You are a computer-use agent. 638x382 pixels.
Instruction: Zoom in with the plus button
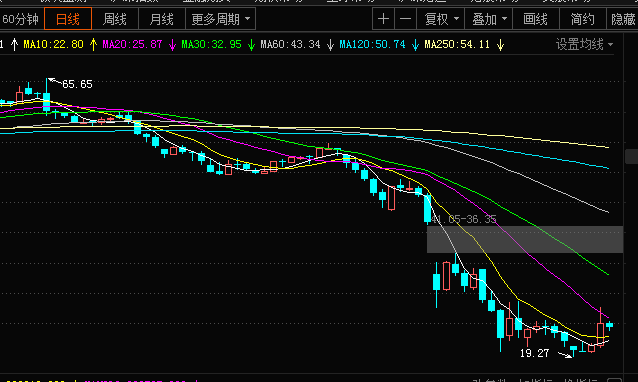[x=383, y=19]
